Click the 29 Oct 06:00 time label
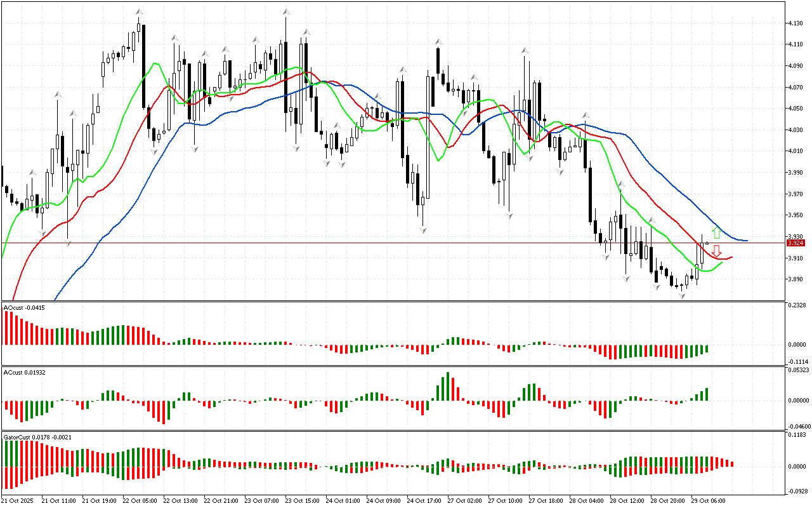The height and width of the screenshot is (508, 812). click(x=709, y=500)
